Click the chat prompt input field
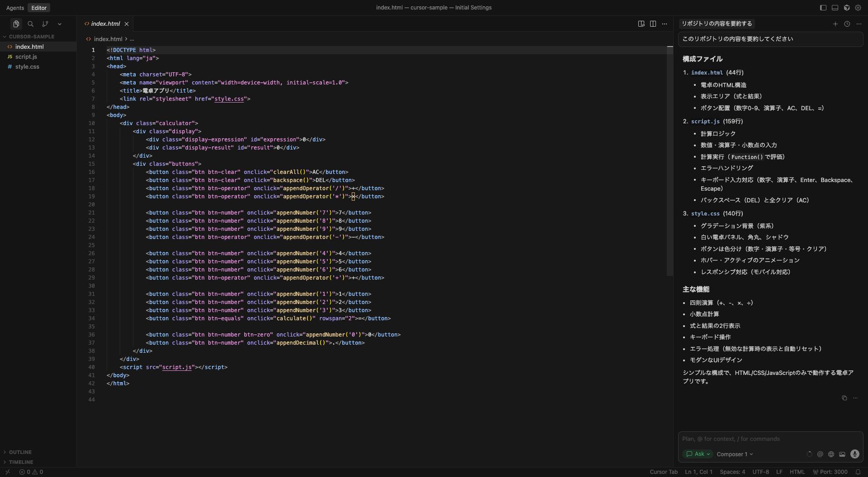The height and width of the screenshot is (477, 868). click(769, 439)
